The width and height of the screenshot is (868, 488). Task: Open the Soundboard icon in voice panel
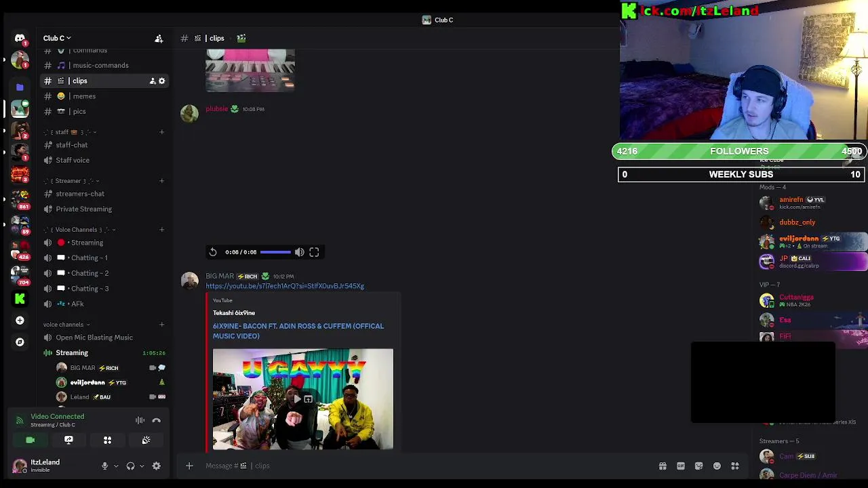146,440
